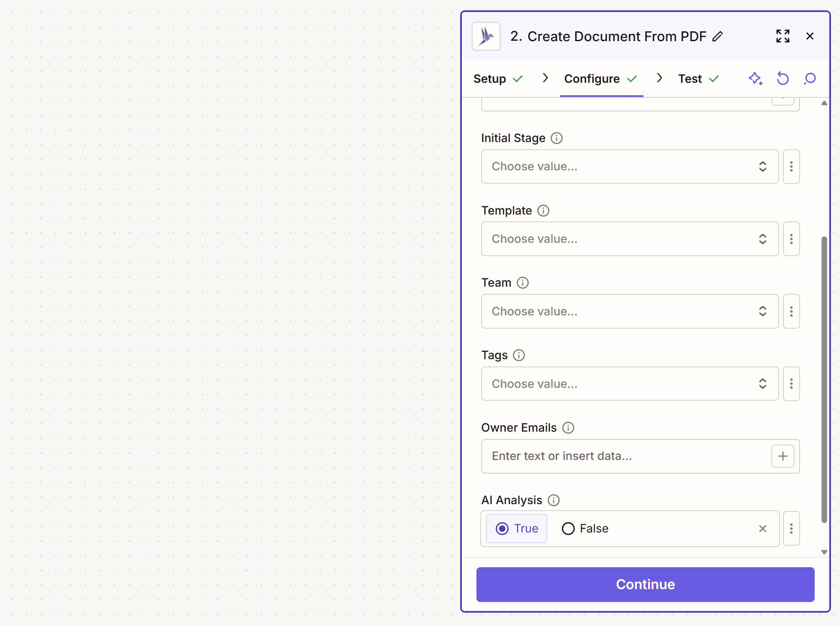Click the panel's vertical scrollbar thumb
This screenshot has height=626, width=840.
824,379
